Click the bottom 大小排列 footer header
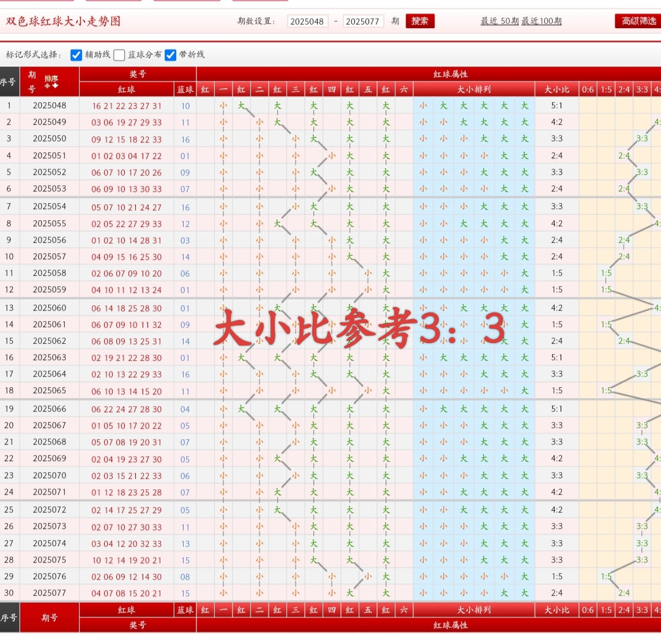 coord(474,610)
